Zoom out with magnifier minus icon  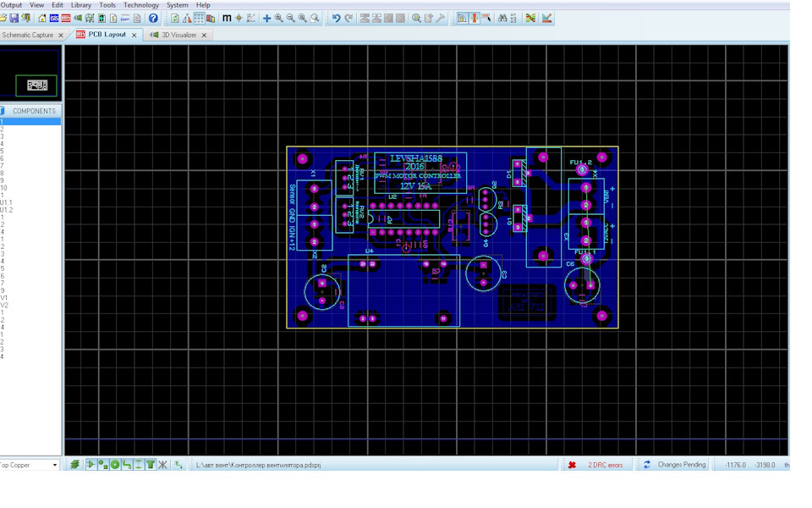point(290,18)
